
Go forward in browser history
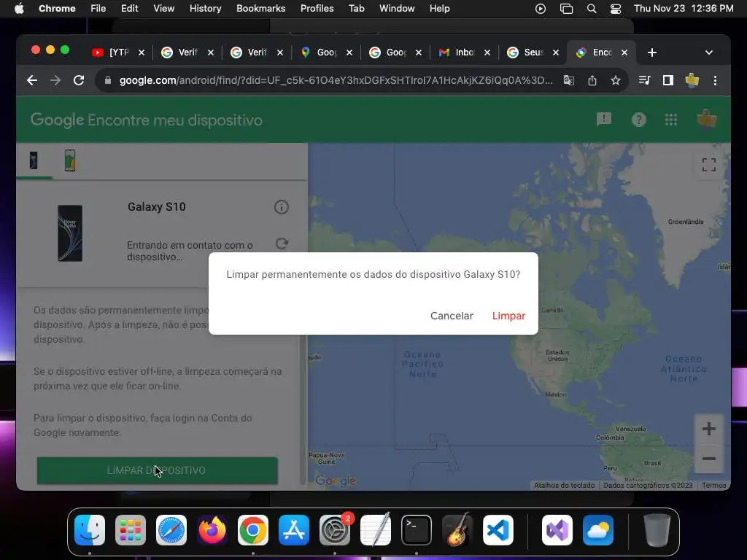55,80
